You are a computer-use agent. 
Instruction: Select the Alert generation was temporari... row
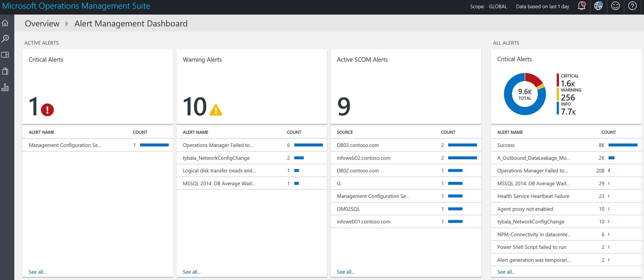(x=566, y=260)
